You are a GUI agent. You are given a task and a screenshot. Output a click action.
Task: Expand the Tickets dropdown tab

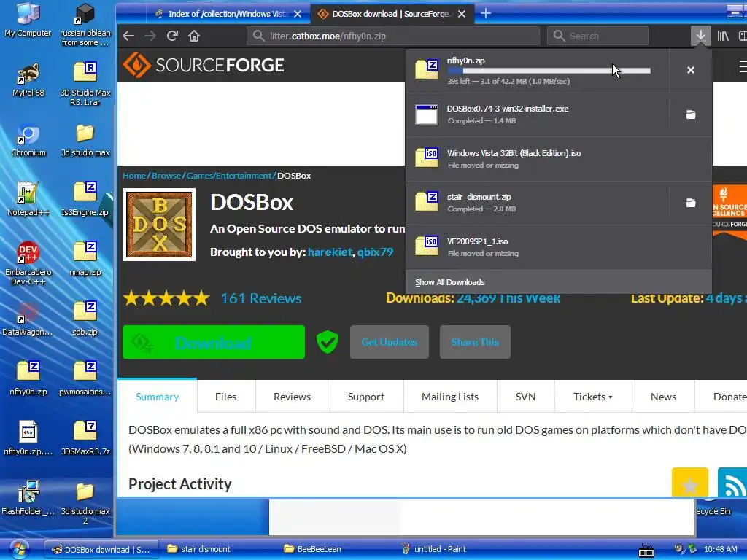[x=592, y=397]
